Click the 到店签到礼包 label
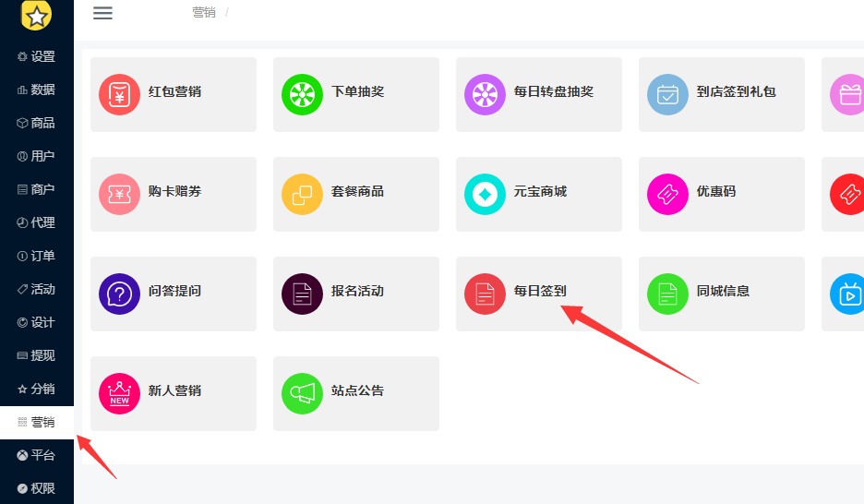864x504 pixels. click(x=737, y=91)
